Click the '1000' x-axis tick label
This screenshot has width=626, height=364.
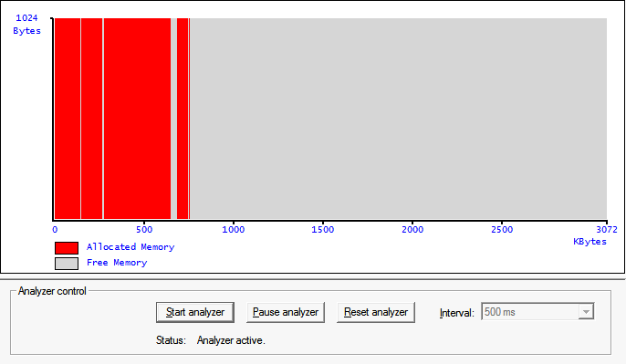coord(234,230)
